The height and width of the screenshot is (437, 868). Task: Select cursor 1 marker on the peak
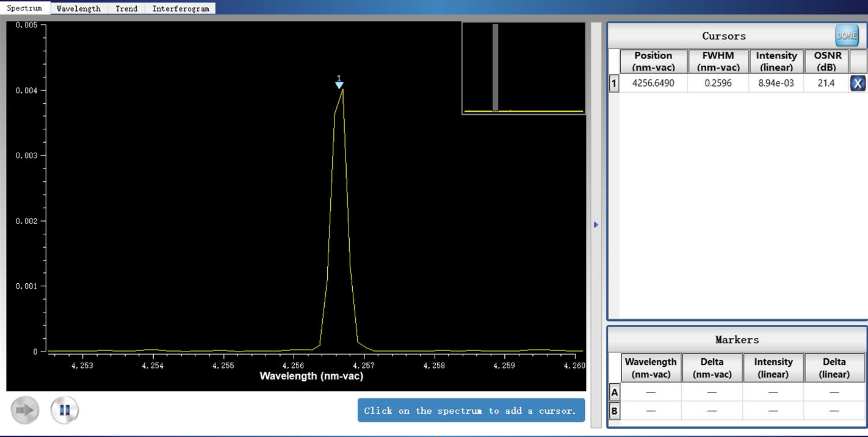coord(339,84)
